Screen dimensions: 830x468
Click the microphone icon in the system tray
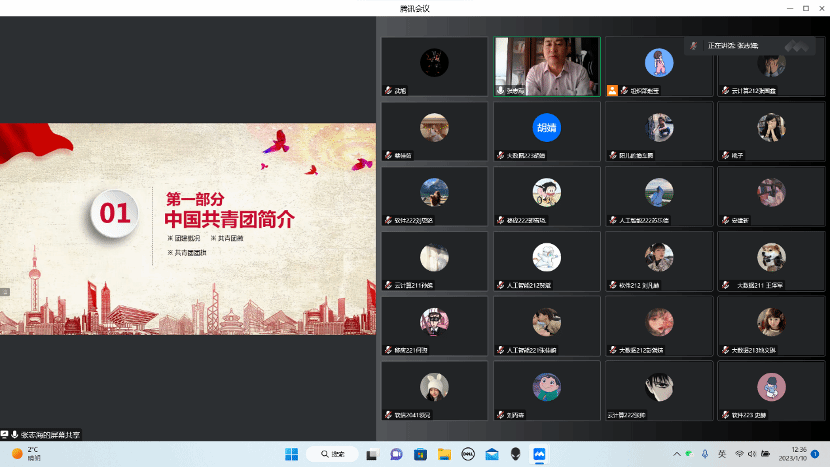[706, 454]
